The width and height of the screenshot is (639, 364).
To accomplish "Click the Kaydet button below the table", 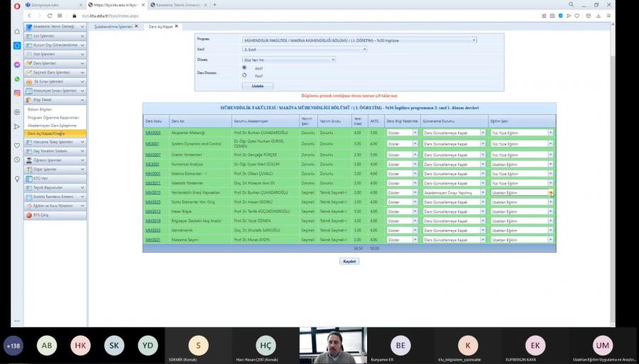I will [349, 261].
